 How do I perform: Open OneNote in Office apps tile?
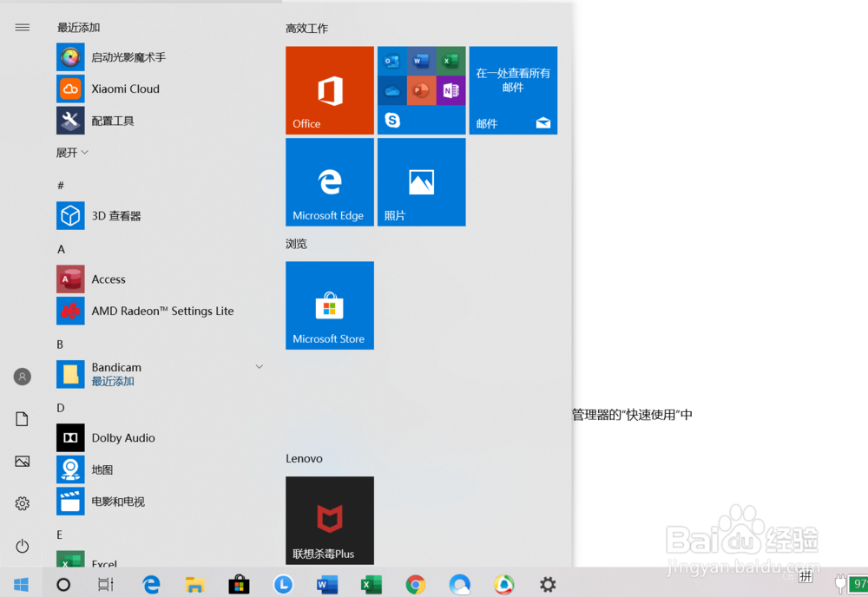pyautogui.click(x=450, y=90)
